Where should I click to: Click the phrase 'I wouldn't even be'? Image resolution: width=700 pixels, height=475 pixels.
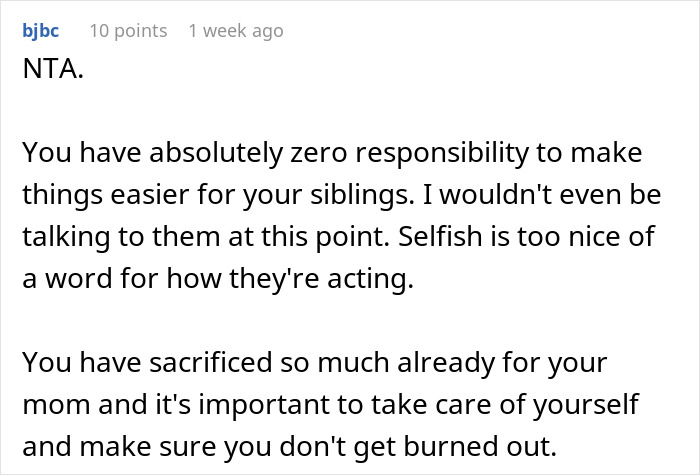tap(542, 195)
